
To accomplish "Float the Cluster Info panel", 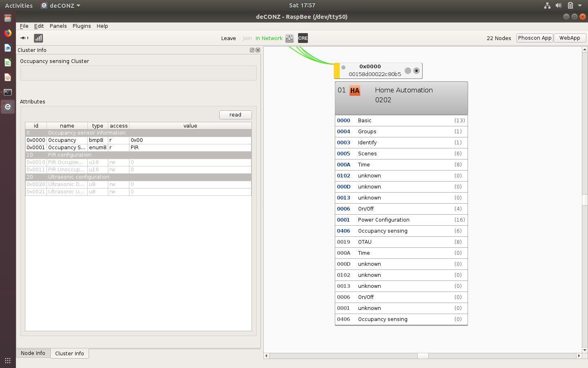I will [x=252, y=50].
